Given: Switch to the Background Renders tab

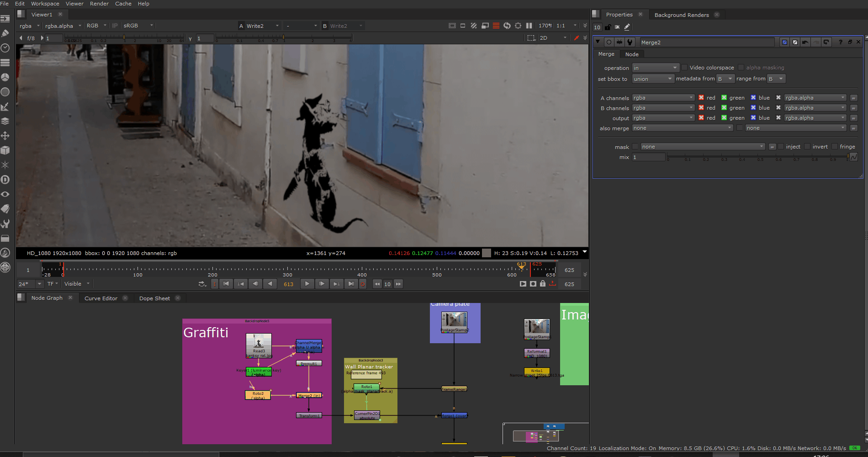Looking at the screenshot, I should coord(682,15).
